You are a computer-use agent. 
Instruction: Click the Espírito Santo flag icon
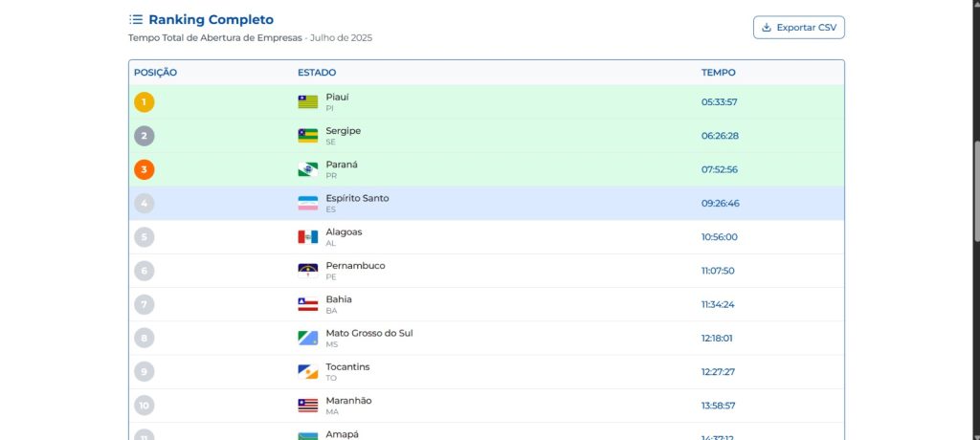point(307,203)
